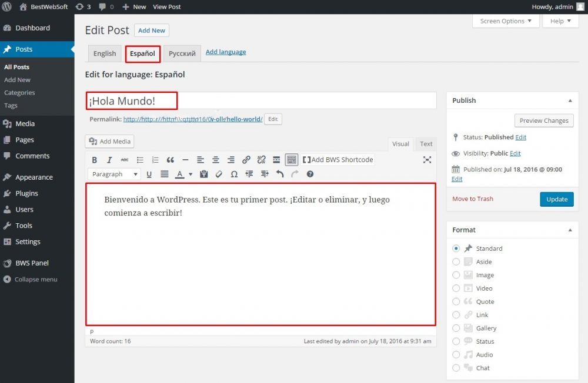This screenshot has width=588, height=383.
Task: Click the Update button to save
Action: click(x=556, y=199)
